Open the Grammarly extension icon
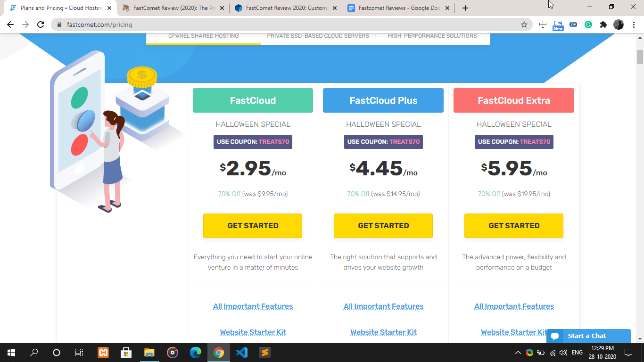644x362 pixels. (588, 25)
